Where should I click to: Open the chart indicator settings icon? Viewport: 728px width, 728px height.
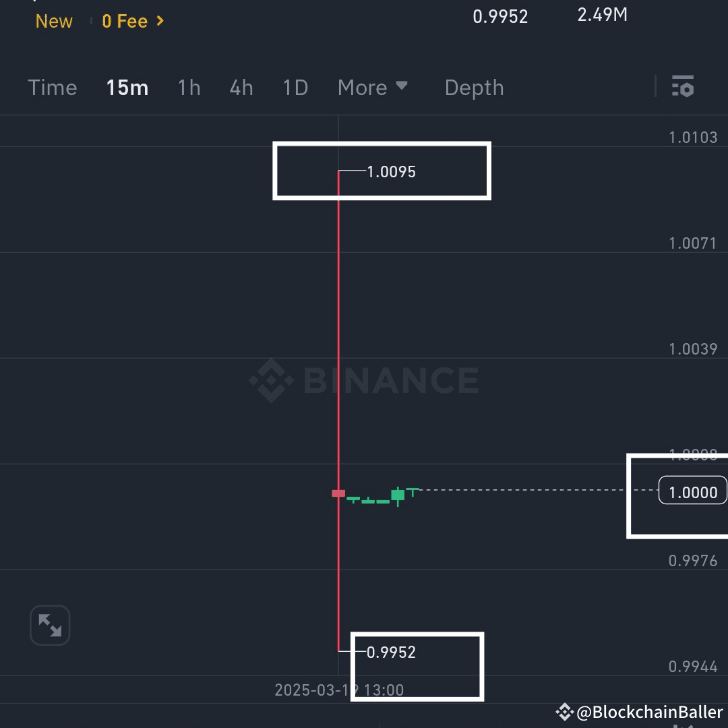683,87
